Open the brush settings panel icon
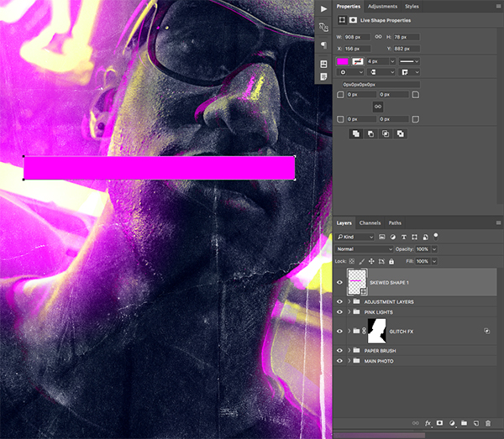 click(x=323, y=28)
